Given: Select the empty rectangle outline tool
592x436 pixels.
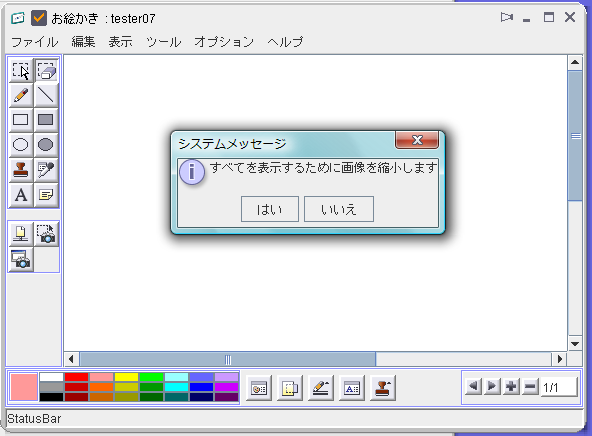Looking at the screenshot, I should click(x=21, y=120).
